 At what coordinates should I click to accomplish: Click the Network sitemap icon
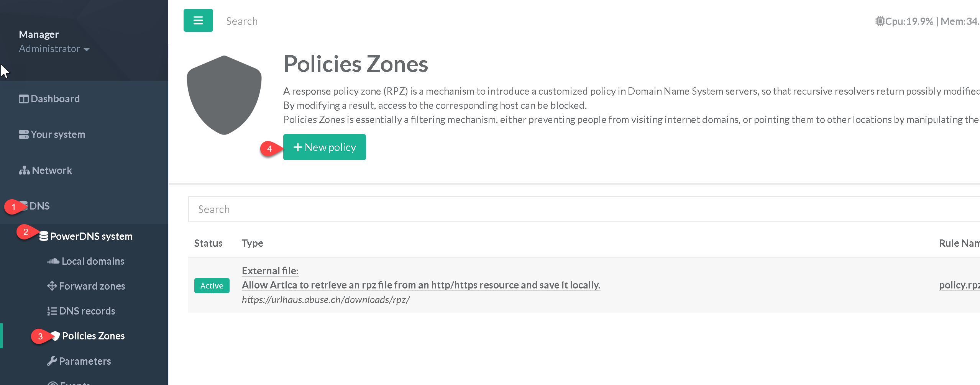(x=24, y=170)
